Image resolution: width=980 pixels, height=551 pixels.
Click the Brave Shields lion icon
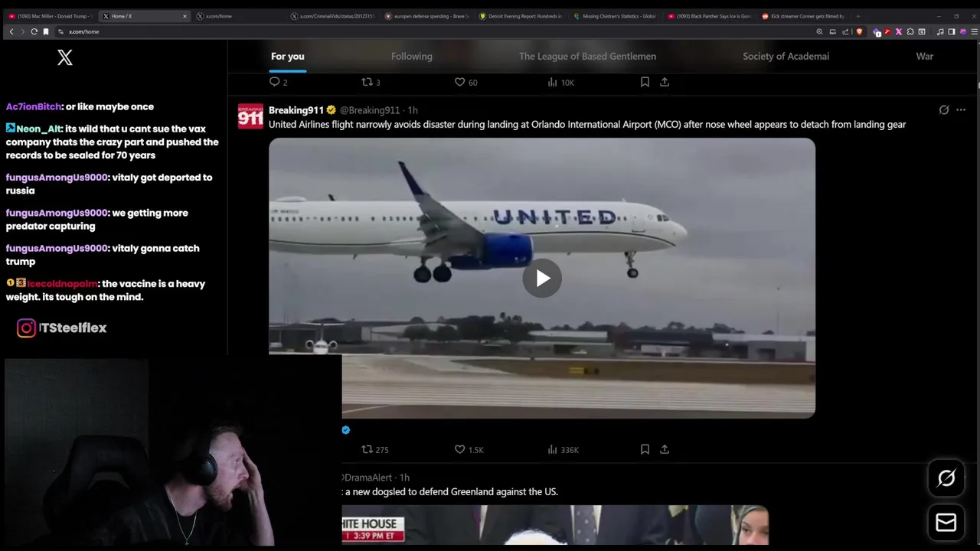859,31
